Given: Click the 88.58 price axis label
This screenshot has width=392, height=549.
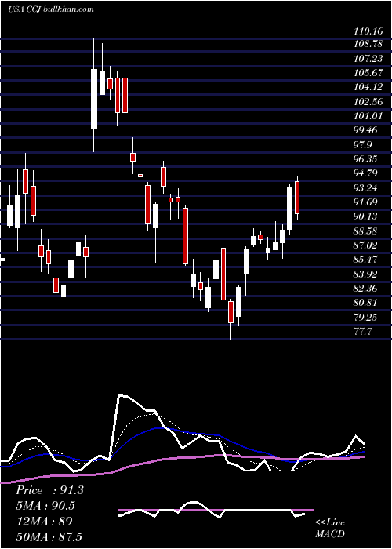Looking at the screenshot, I should click(x=365, y=231).
